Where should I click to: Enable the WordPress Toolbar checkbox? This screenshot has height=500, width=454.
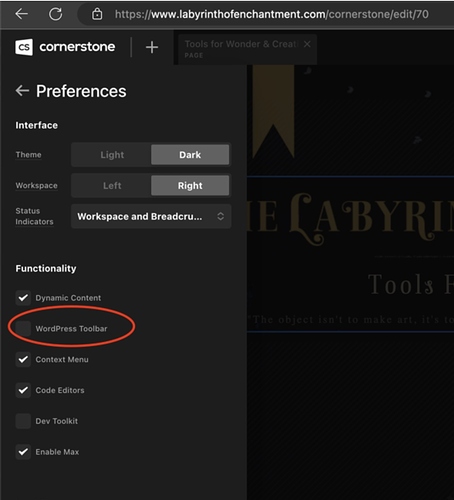pos(23,329)
